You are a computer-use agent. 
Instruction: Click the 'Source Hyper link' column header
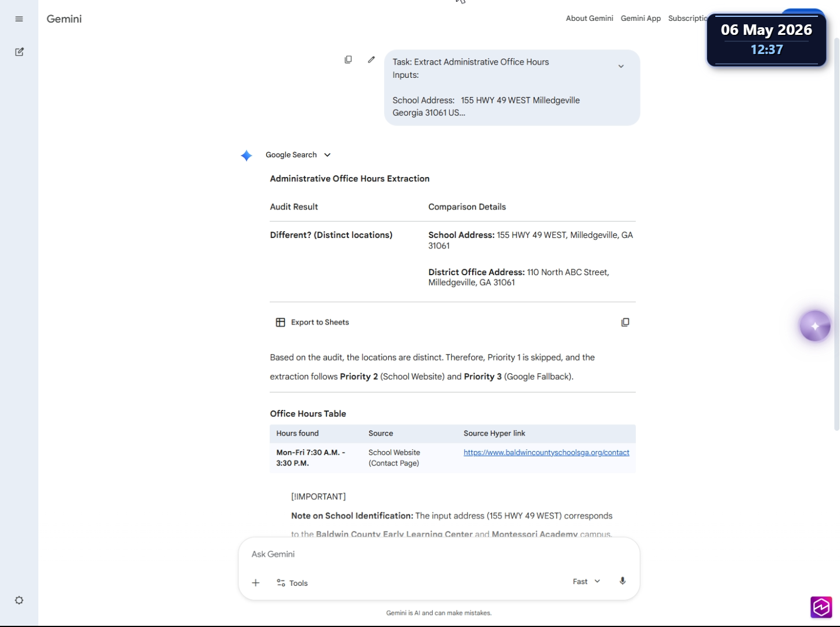click(494, 433)
